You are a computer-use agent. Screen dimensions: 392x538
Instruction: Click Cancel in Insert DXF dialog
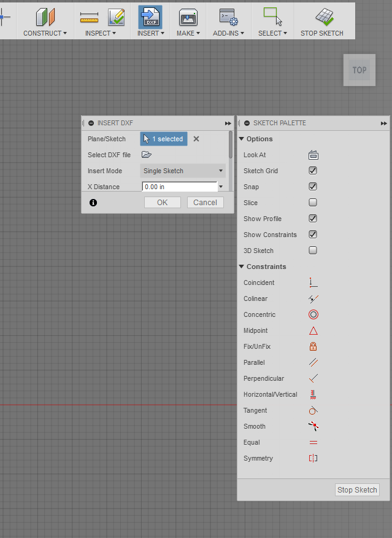[x=206, y=203]
